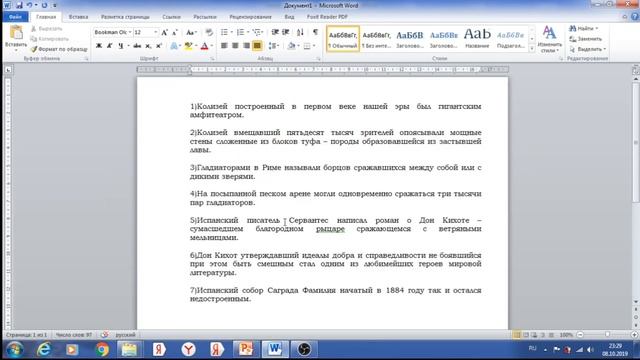Click the tab selector above ruler

8,70
